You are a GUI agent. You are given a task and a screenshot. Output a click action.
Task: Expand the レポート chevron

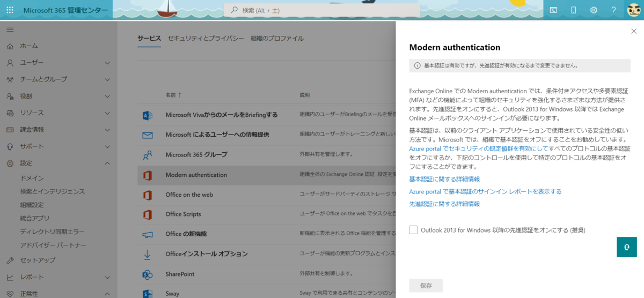(x=107, y=277)
